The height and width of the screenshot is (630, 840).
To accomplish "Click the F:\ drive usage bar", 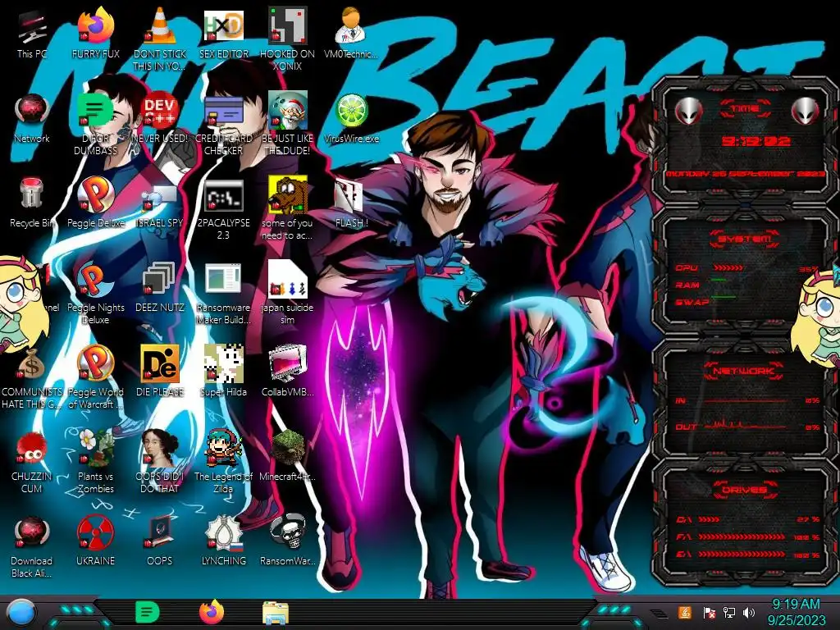I will point(742,536).
